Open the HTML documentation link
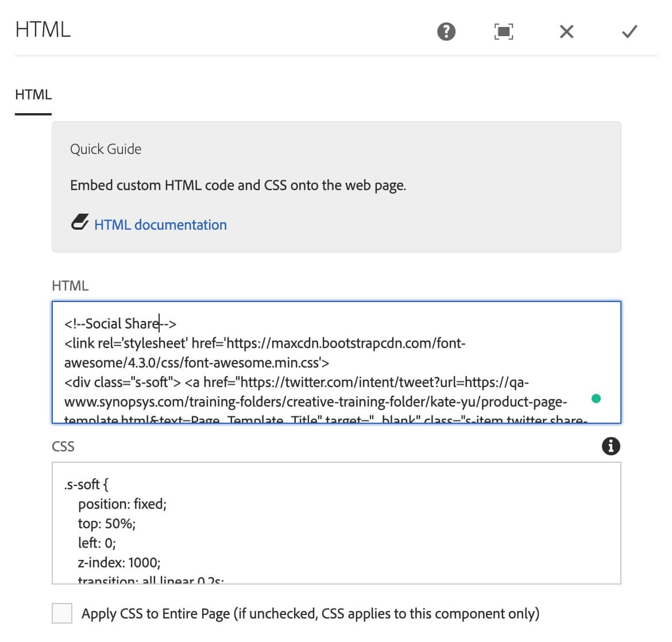Viewport: 672px width, 642px height. click(160, 225)
